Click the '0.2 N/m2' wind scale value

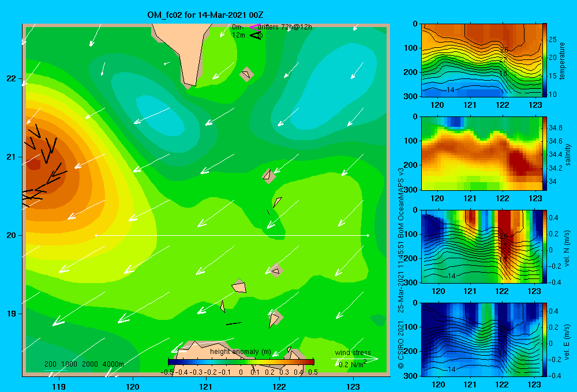point(352,364)
